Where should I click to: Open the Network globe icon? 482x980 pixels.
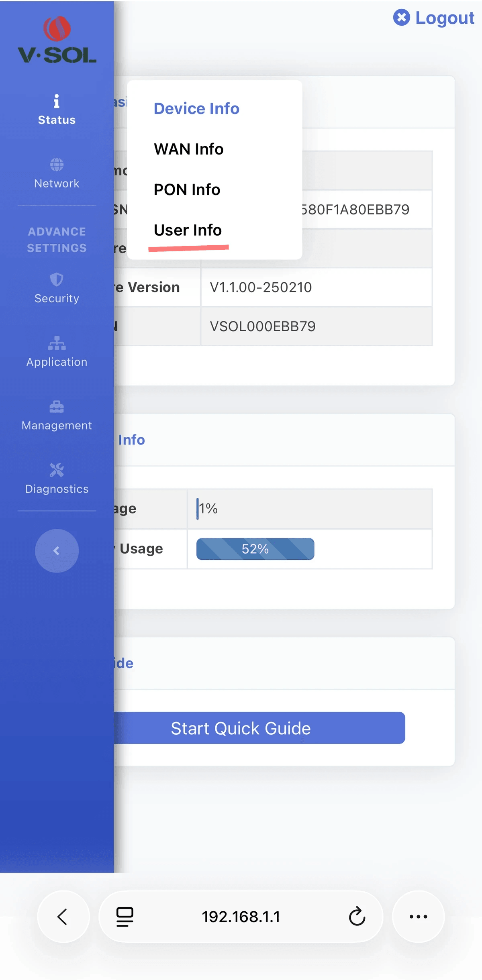[57, 165]
